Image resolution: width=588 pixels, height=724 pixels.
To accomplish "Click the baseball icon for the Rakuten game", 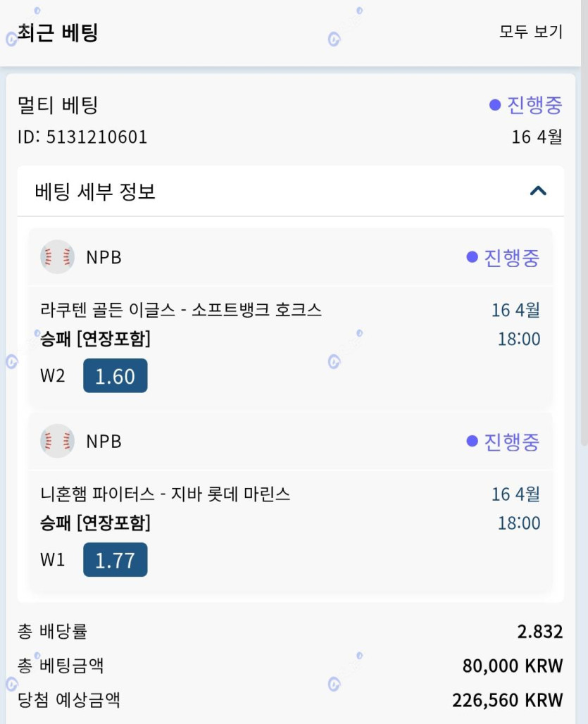I will tap(57, 257).
